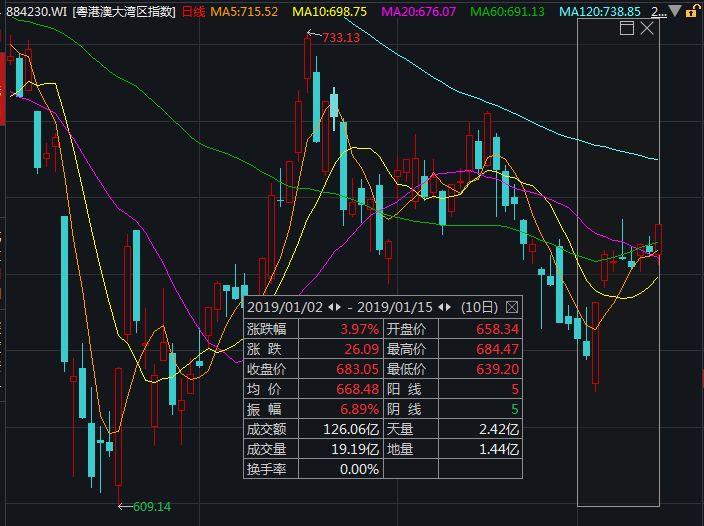
Task: Click the 884230.WI index code
Action: point(36,11)
